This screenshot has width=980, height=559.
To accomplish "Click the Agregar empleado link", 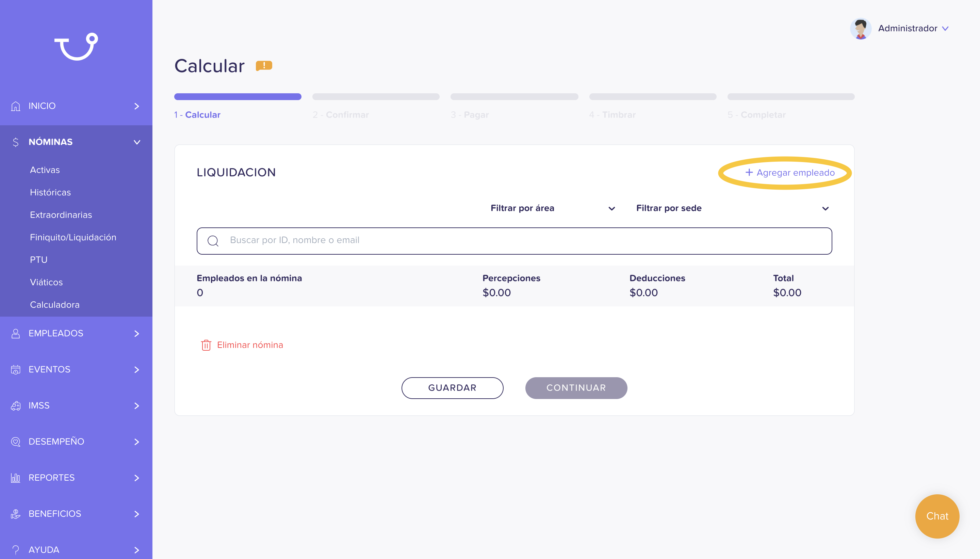I will coord(790,173).
